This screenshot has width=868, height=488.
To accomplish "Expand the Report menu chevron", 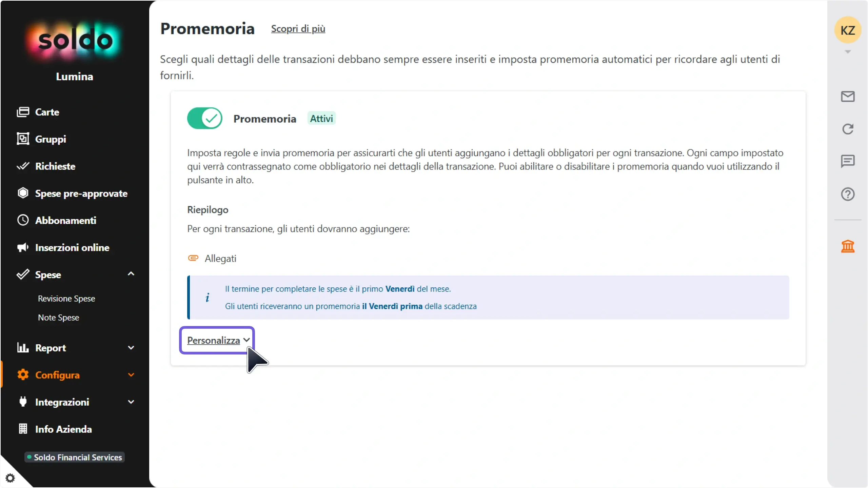I will coord(131,348).
